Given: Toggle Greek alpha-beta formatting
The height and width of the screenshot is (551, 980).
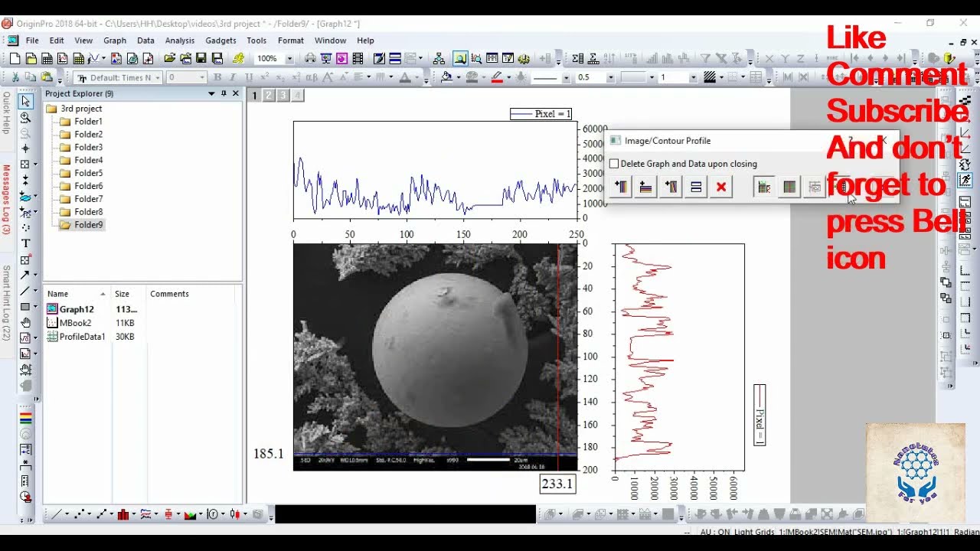Looking at the screenshot, I should point(312,77).
